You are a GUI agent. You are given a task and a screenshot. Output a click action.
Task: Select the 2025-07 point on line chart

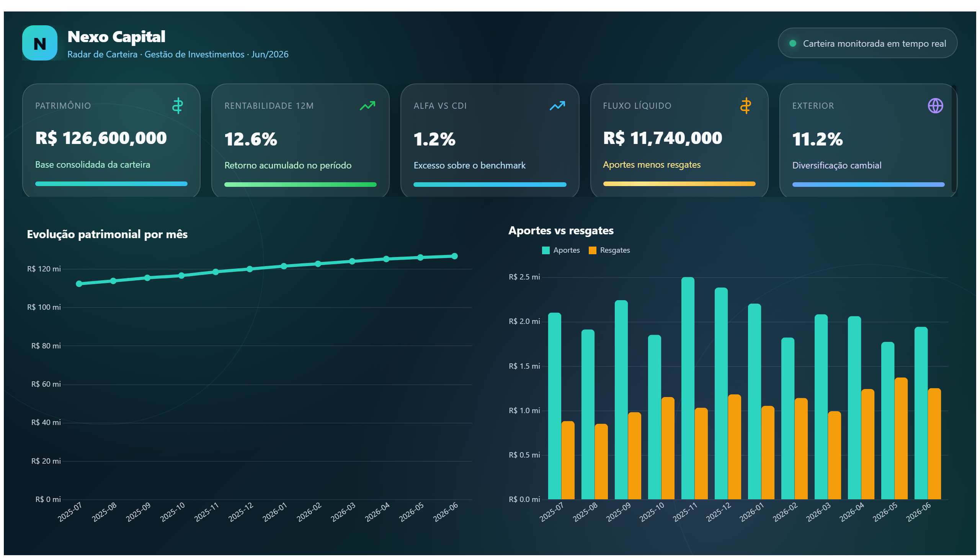[79, 284]
